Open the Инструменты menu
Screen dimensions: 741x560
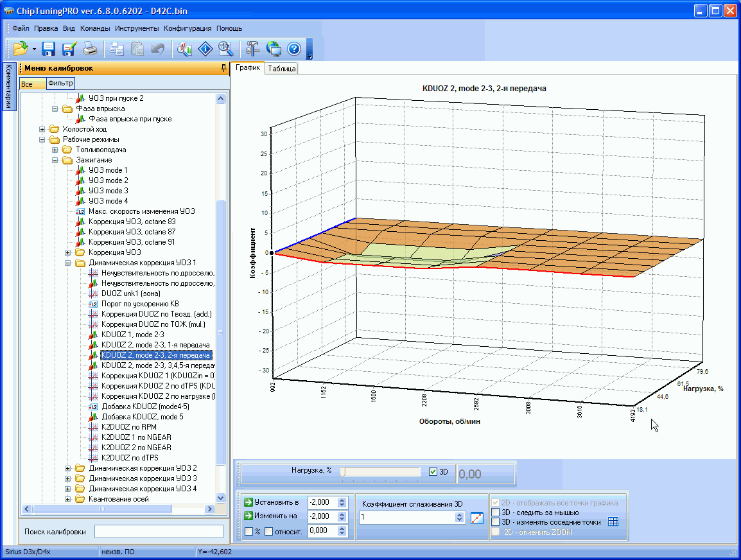click(x=137, y=28)
